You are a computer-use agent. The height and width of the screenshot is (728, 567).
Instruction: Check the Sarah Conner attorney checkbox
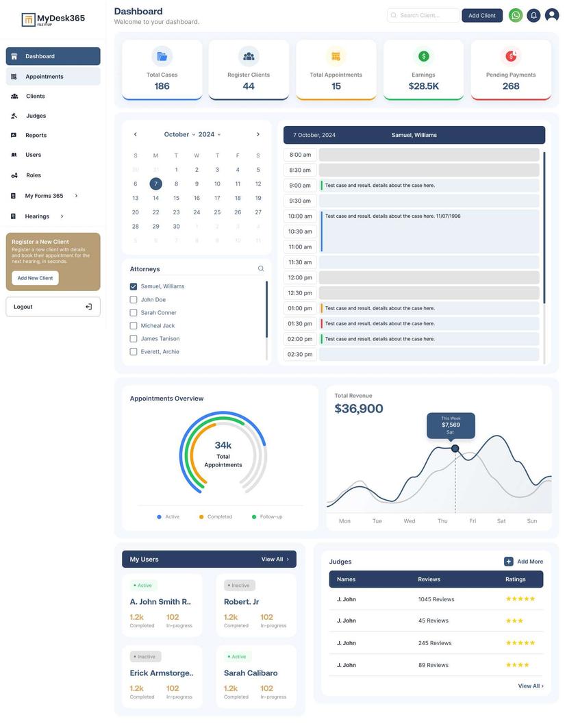(134, 312)
